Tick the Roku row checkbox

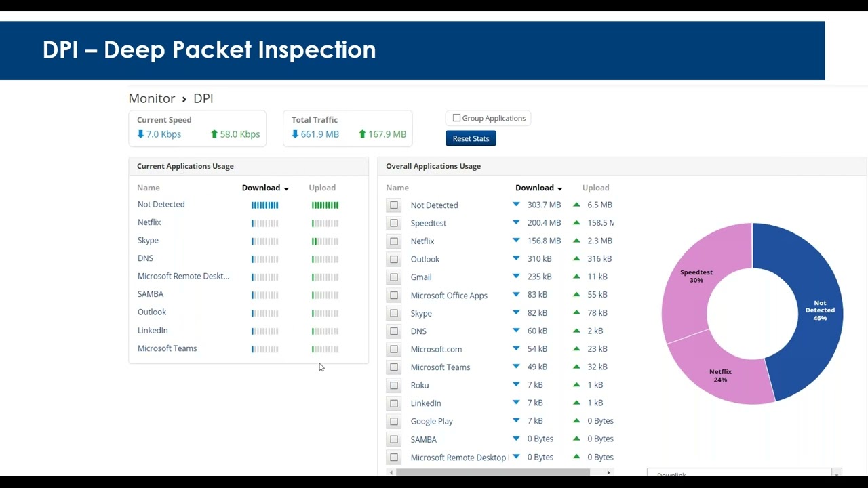394,385
